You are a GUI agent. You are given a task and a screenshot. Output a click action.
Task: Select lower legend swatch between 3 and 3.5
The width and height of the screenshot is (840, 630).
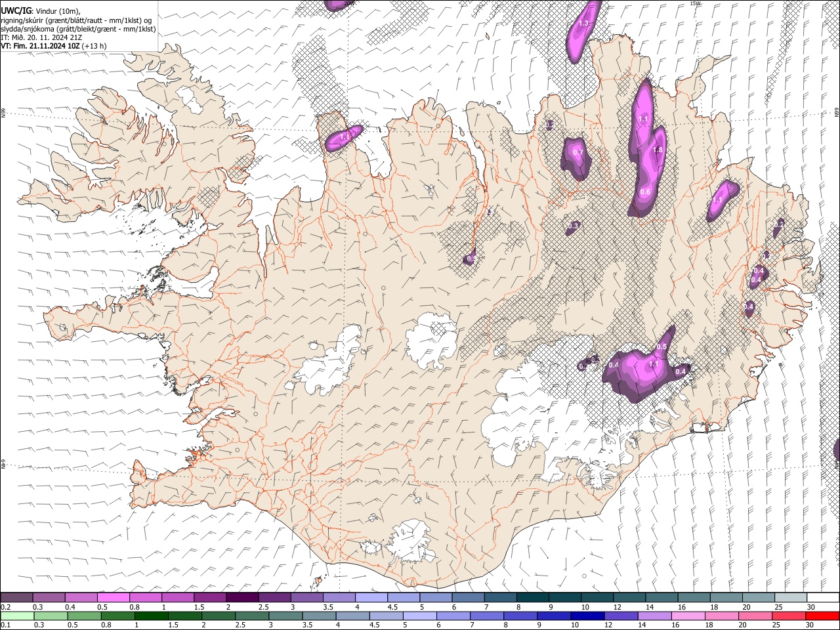[285, 616]
